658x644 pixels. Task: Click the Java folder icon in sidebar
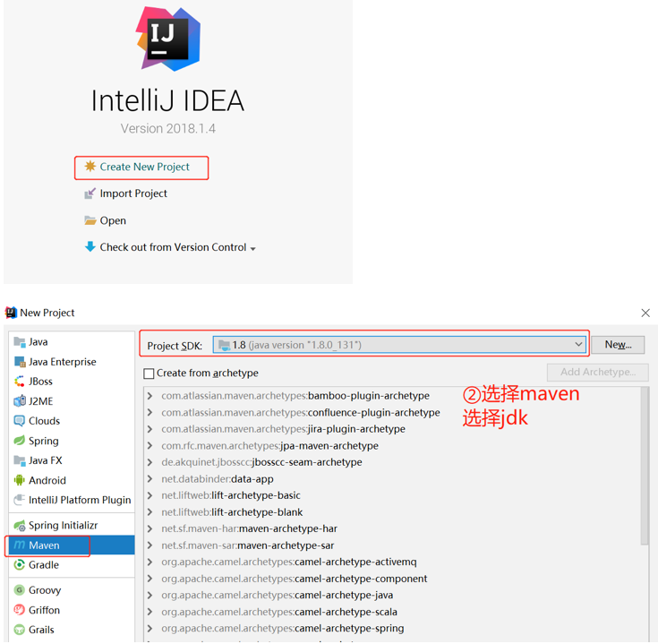point(20,342)
